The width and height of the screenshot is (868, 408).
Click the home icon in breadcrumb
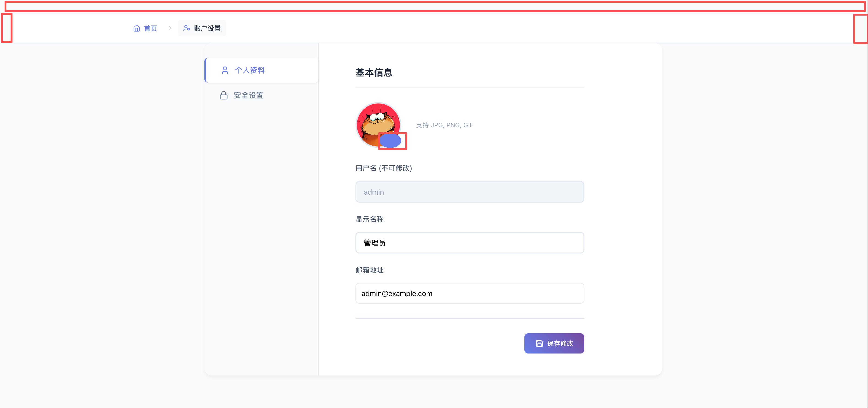pyautogui.click(x=136, y=28)
